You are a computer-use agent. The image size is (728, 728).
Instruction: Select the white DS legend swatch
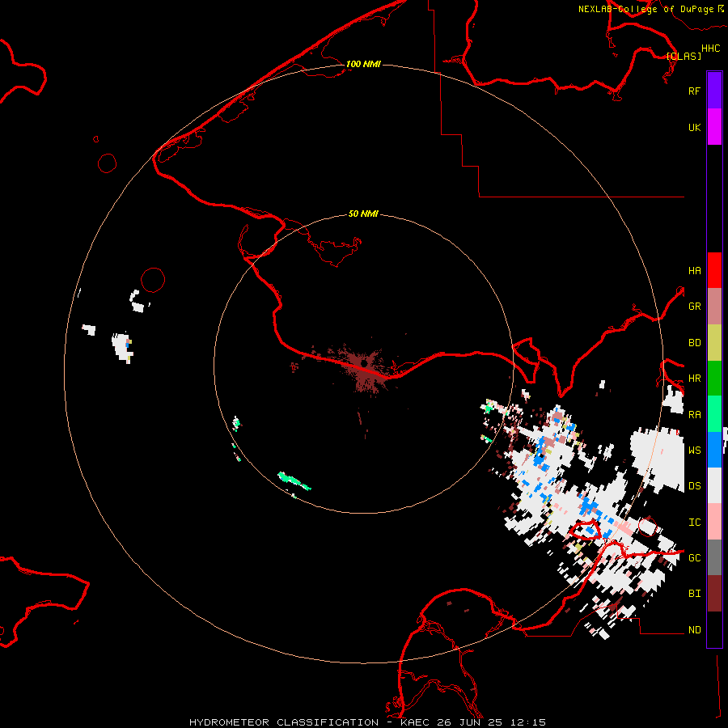[714, 485]
